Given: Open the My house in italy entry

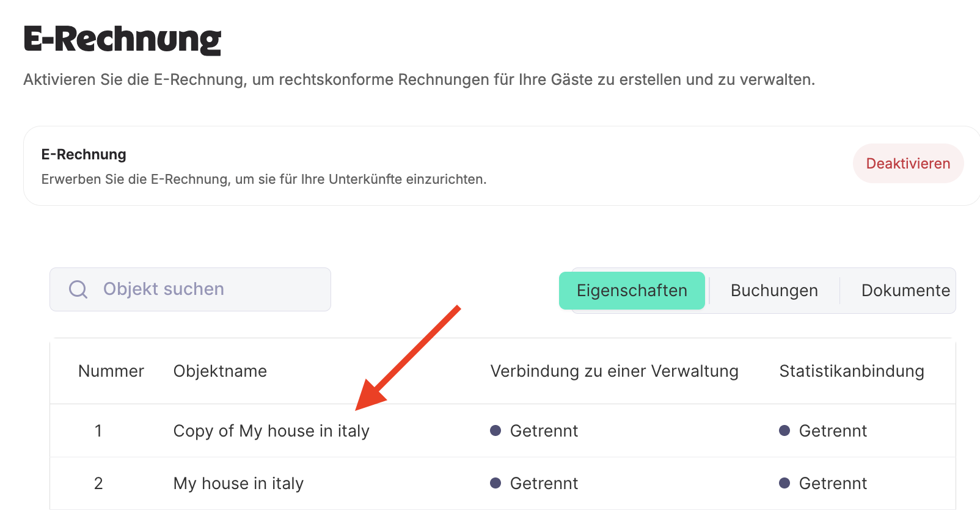Looking at the screenshot, I should (x=238, y=484).
